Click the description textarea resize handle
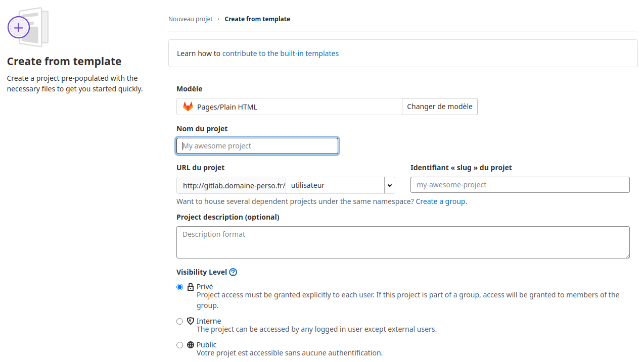This screenshot has width=644, height=362. click(x=627, y=255)
